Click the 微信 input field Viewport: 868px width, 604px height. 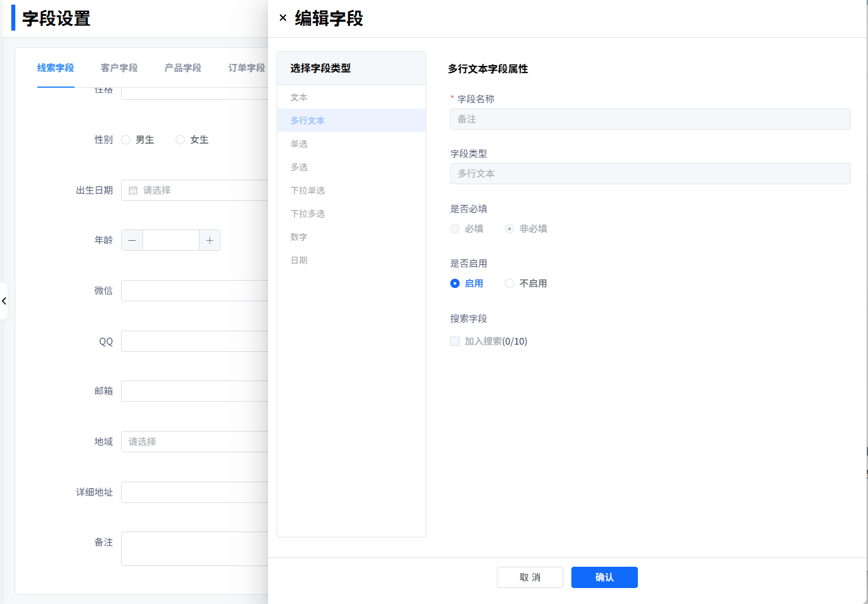click(x=194, y=291)
